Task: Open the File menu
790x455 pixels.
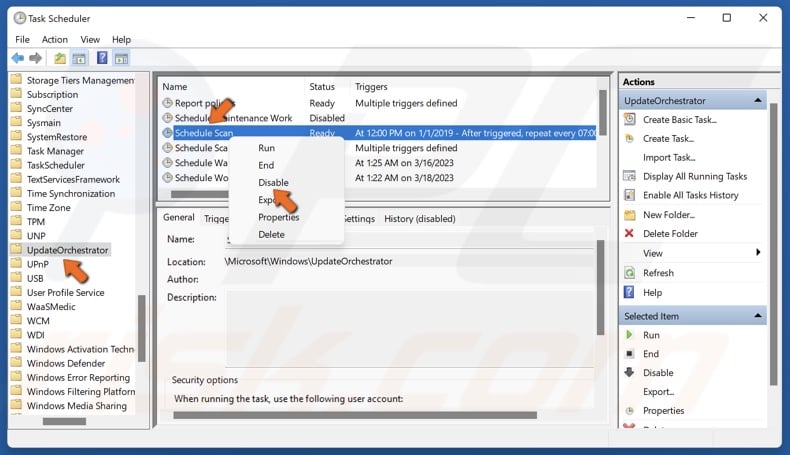Action: pyautogui.click(x=22, y=39)
